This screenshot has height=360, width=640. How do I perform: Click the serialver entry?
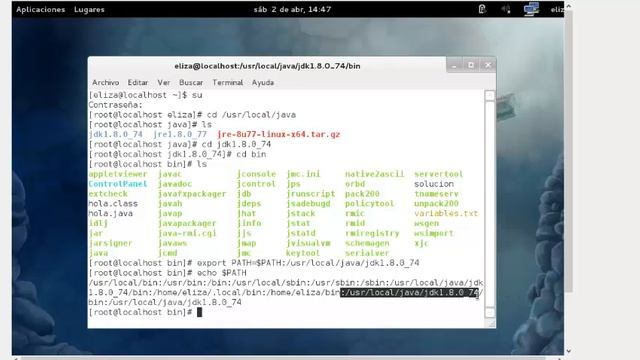pos(367,253)
